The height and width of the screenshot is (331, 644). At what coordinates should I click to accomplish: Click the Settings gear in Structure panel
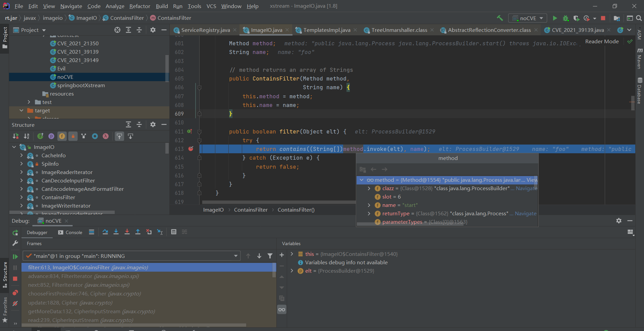click(153, 124)
